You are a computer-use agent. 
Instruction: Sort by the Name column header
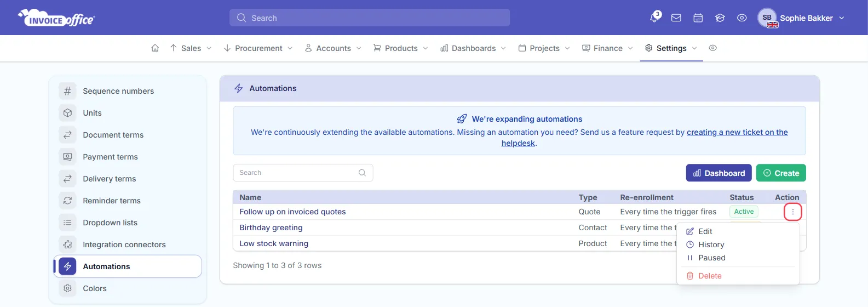click(x=250, y=197)
